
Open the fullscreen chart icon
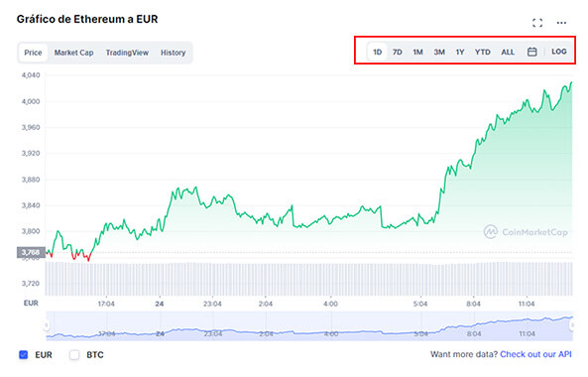point(537,23)
